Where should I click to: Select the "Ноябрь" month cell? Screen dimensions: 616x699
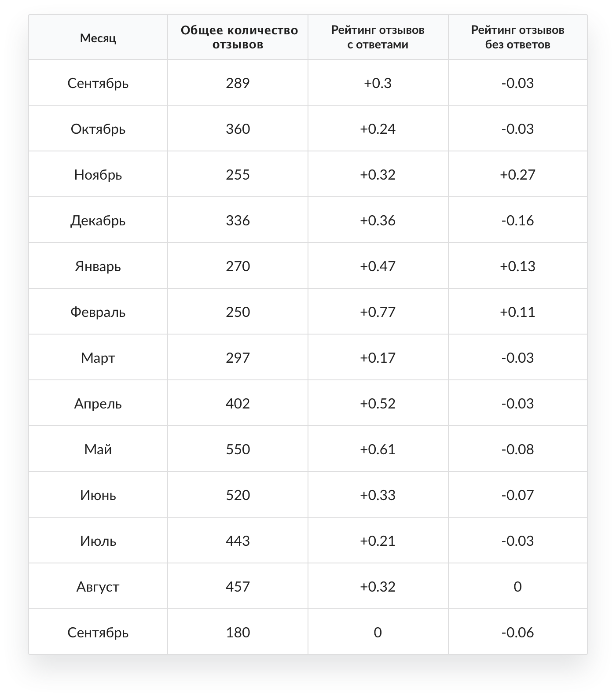click(98, 175)
